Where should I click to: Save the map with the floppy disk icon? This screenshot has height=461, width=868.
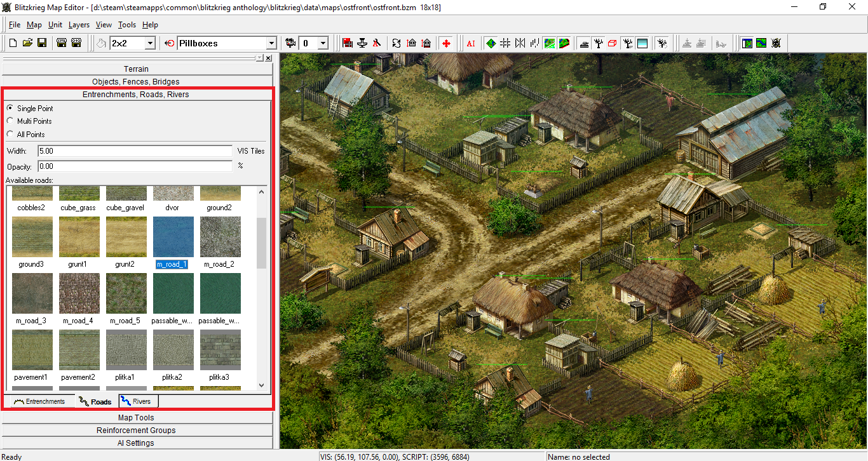pos(42,43)
